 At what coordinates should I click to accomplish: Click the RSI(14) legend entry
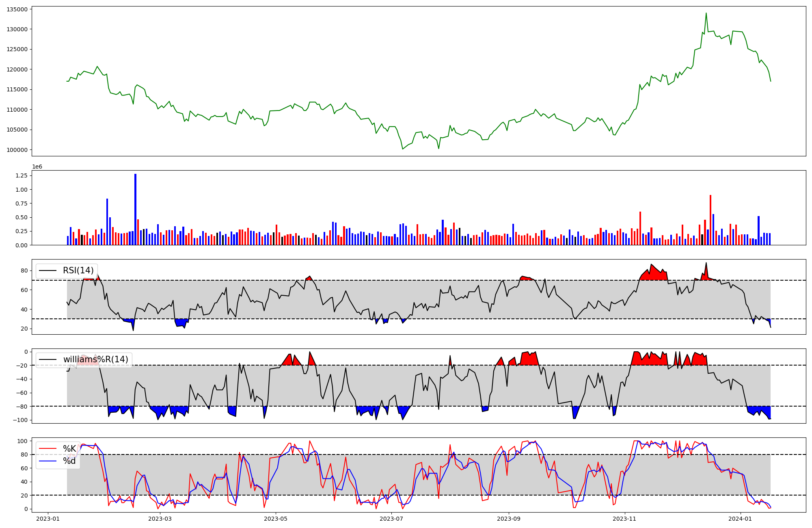click(x=78, y=270)
